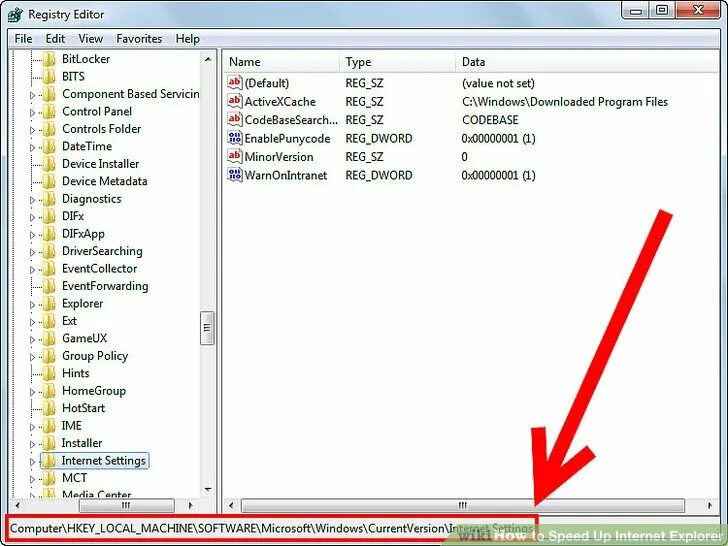Select the Hints tree key label
The width and height of the screenshot is (728, 546).
(x=75, y=373)
